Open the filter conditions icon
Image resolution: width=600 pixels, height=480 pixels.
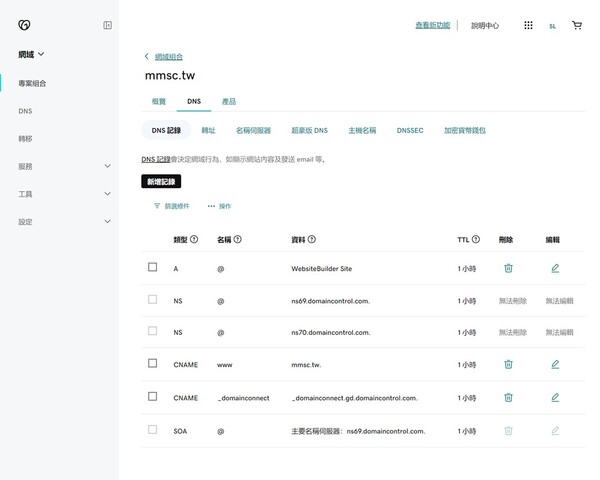pyautogui.click(x=157, y=206)
